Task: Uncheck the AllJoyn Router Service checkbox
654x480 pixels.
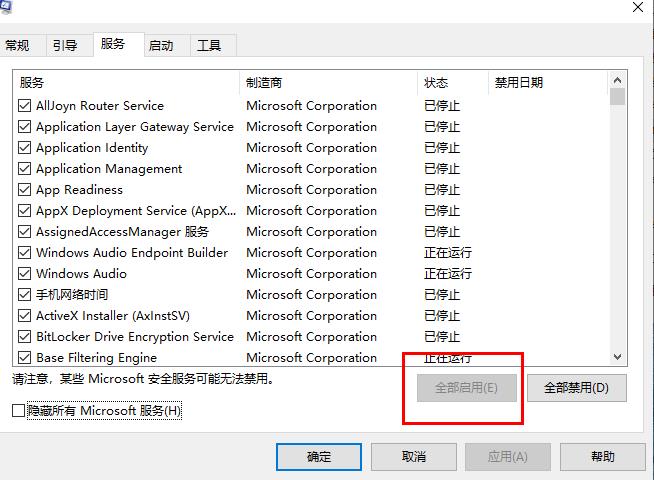Action: point(25,106)
